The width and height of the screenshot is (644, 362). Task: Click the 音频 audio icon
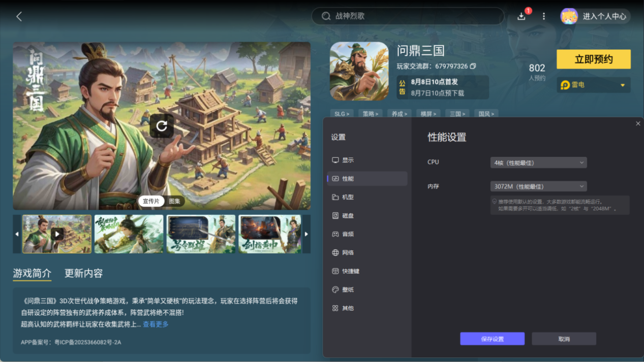335,234
